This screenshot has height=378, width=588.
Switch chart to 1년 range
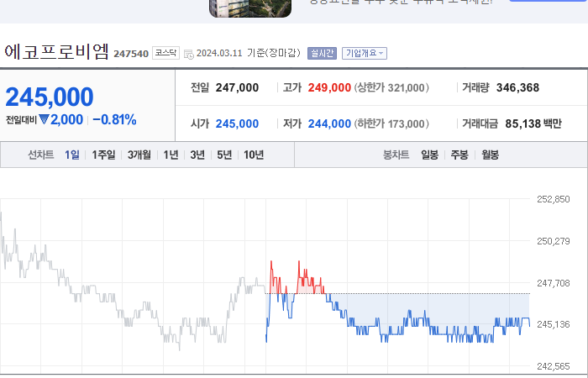click(171, 155)
